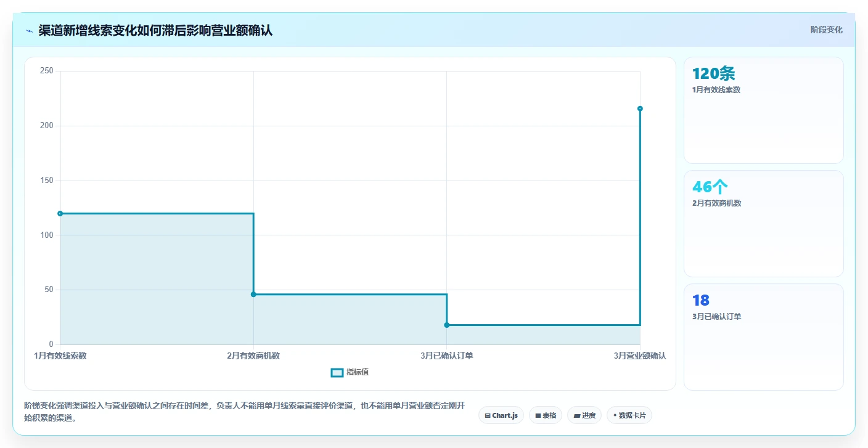868x448 pixels.
Task: Select the 120条 metric card
Action: (764, 110)
